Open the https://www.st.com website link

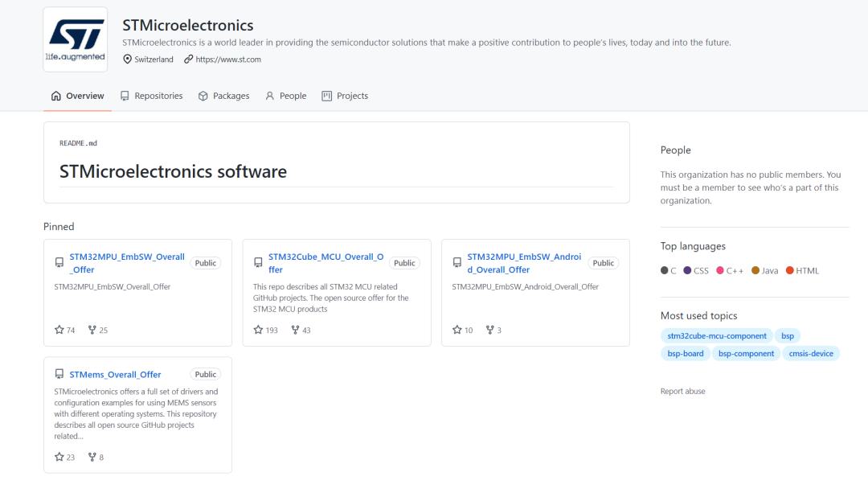228,60
